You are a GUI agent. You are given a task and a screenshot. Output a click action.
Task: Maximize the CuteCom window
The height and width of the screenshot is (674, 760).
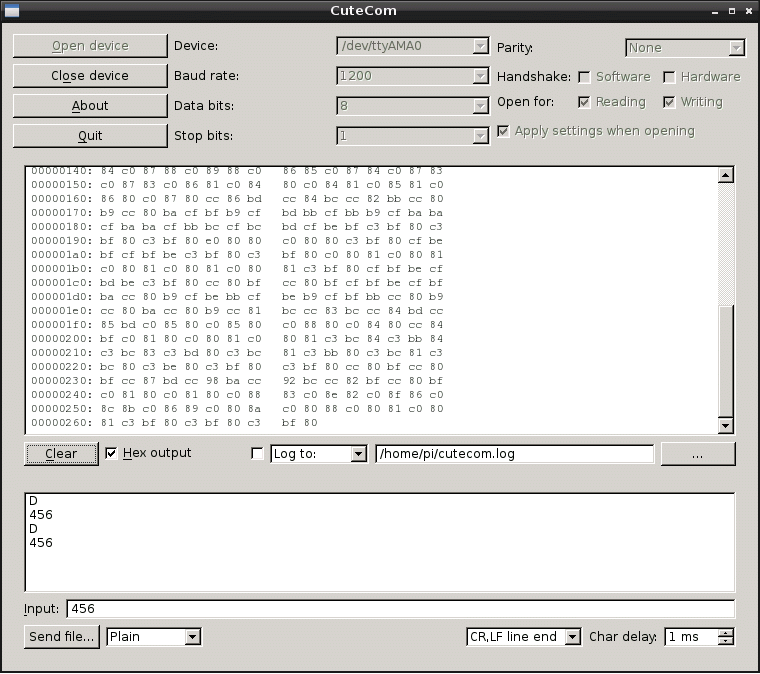pyautogui.click(x=732, y=11)
